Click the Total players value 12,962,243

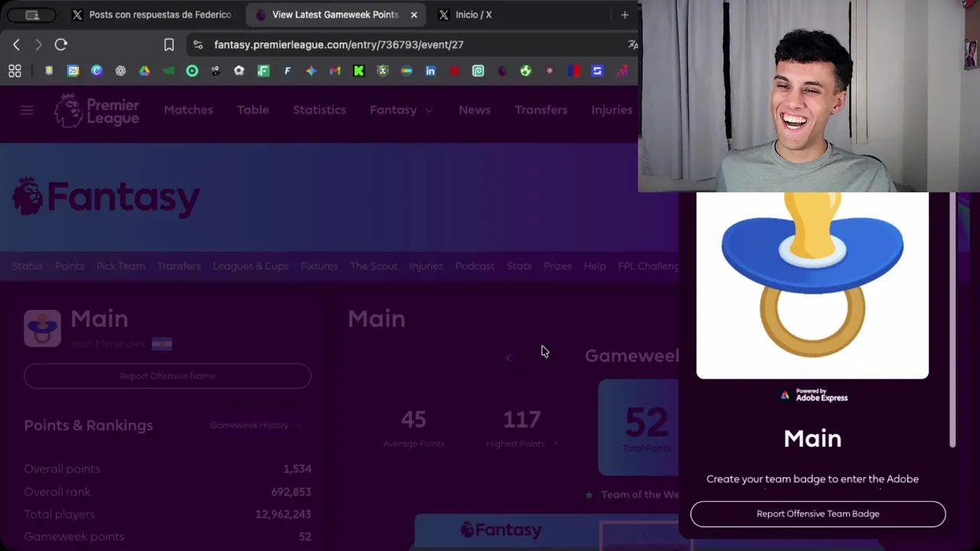pyautogui.click(x=283, y=514)
